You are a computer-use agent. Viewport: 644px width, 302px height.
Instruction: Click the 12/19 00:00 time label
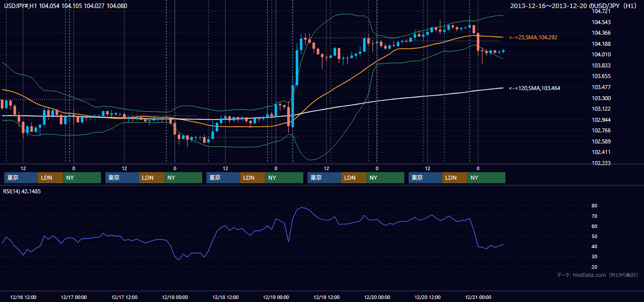[276, 297]
